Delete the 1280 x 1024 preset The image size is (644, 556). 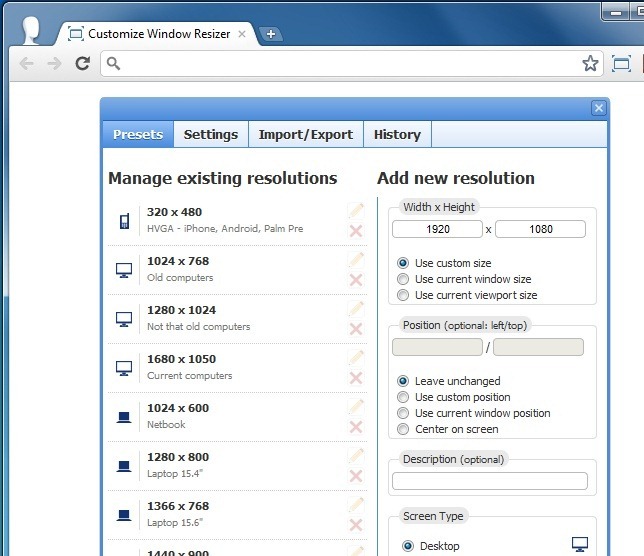[356, 329]
